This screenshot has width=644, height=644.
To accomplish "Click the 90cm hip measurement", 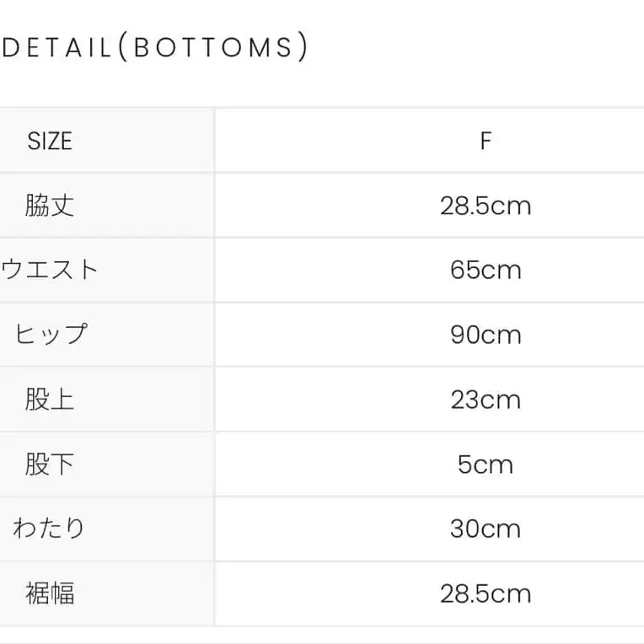I will click(486, 335).
